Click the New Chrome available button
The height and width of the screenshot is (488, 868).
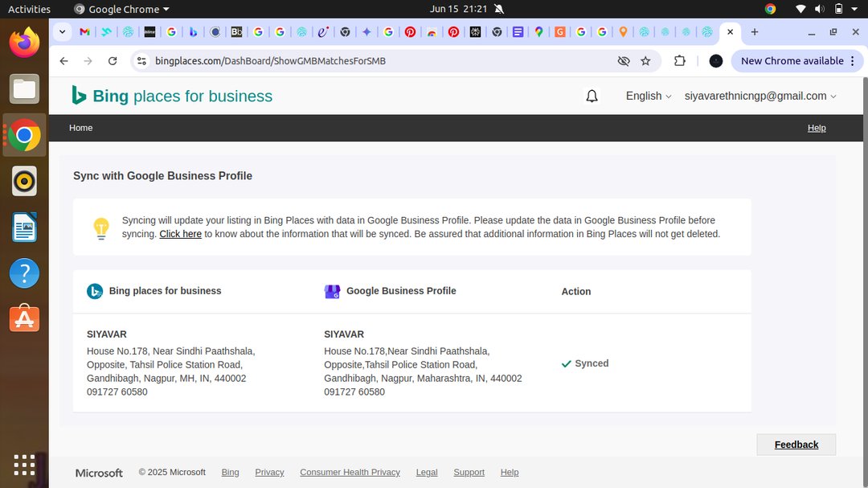tap(792, 61)
